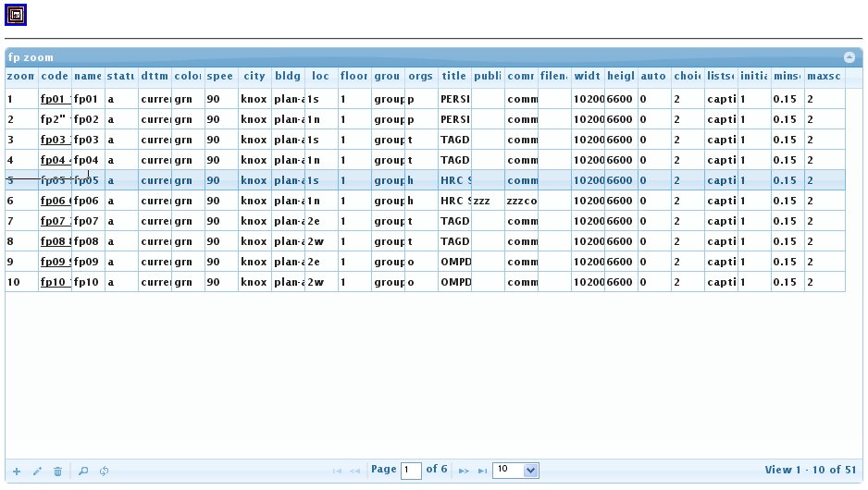The width and height of the screenshot is (868, 490).
Task: Go to the first page icon
Action: point(337,472)
